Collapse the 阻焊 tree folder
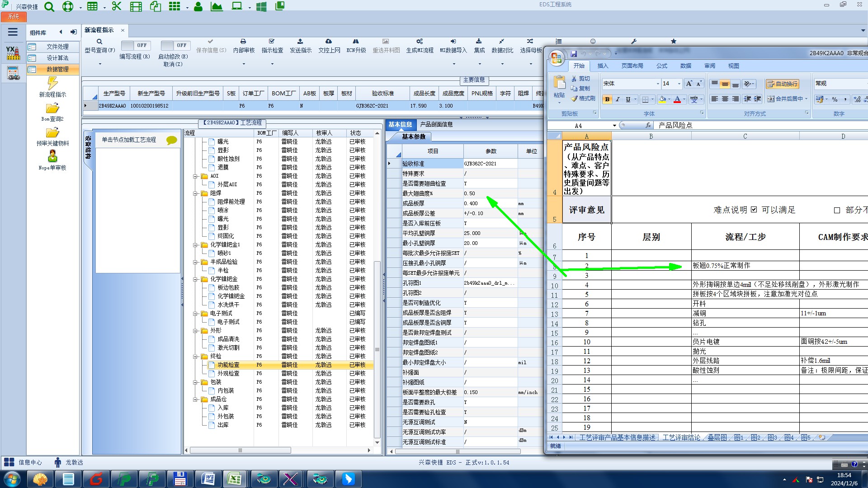Viewport: 868px width, 488px height. click(x=196, y=193)
